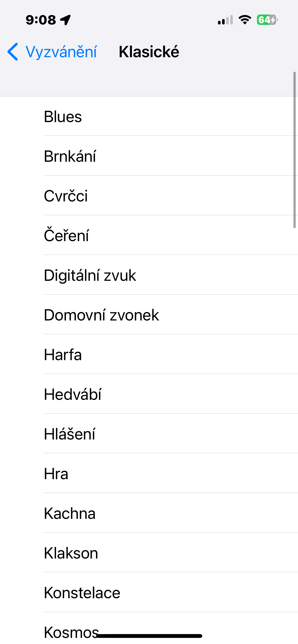This screenshot has width=298, height=644.
Task: Tap the cellular signal bars icon
Action: click(225, 20)
